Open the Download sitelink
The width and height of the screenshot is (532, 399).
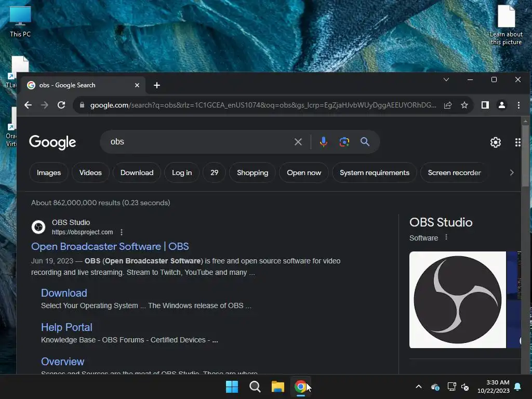64,293
